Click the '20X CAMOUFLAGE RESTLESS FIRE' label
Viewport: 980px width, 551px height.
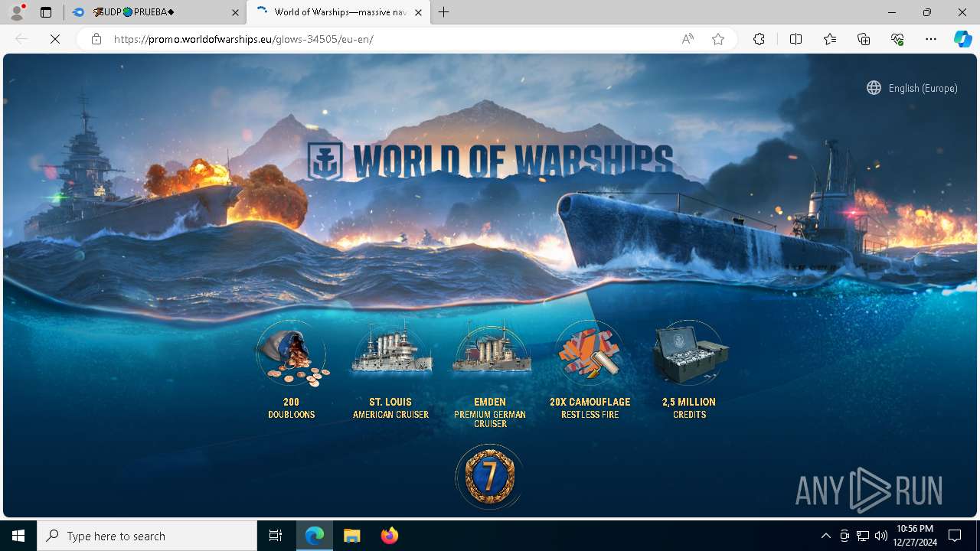pos(590,408)
